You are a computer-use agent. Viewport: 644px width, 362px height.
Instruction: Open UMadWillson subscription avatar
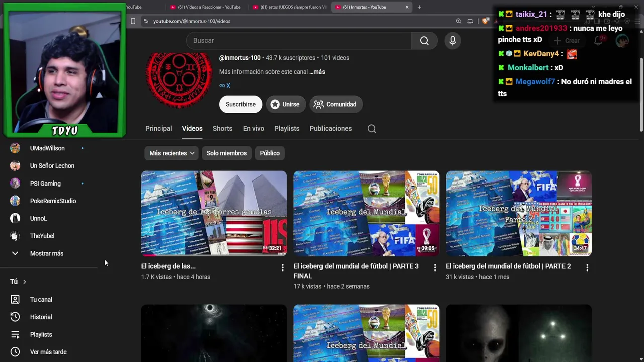pos(15,148)
